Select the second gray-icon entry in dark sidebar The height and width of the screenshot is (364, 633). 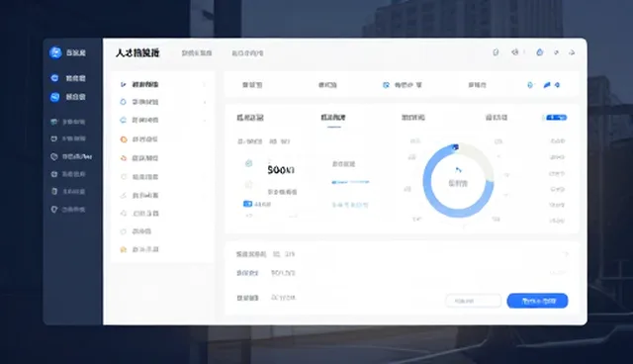coord(68,138)
